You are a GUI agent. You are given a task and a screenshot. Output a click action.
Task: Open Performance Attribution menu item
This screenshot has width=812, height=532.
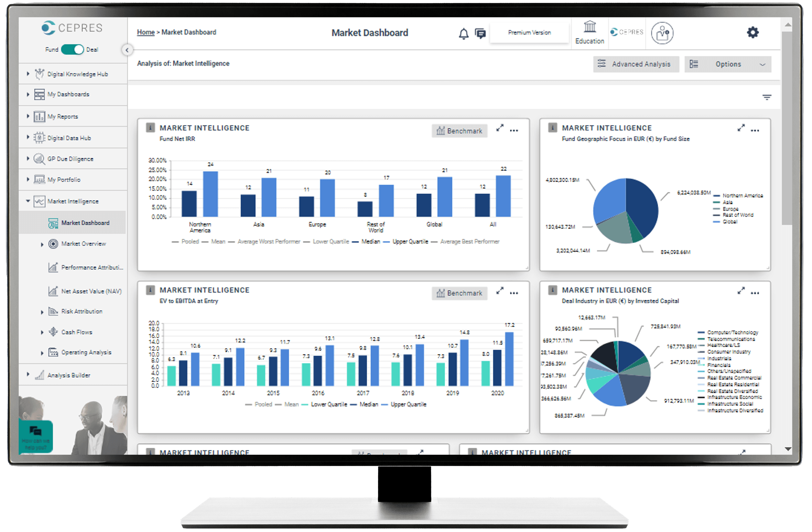coord(92,267)
